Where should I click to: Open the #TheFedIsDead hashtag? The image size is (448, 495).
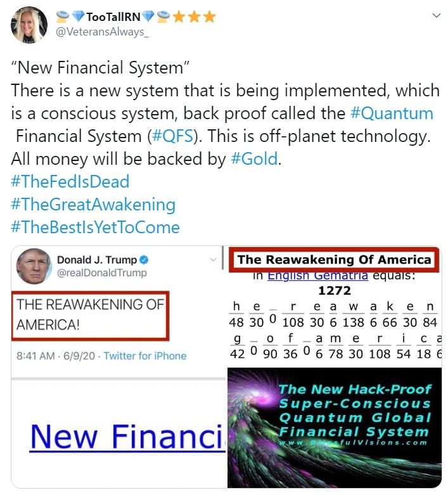pos(70,181)
